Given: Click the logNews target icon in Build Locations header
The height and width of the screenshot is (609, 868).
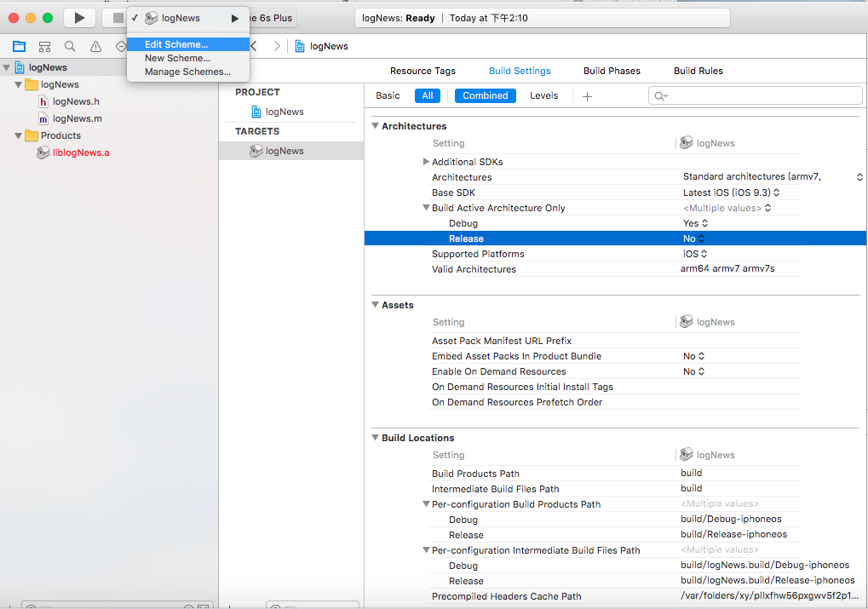Looking at the screenshot, I should click(687, 455).
